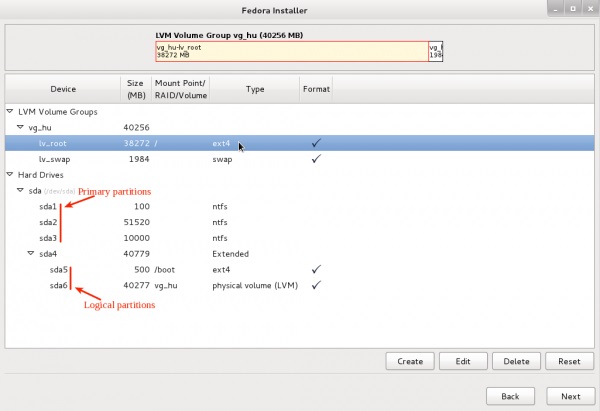Select the sda3 partition row

tap(300, 238)
